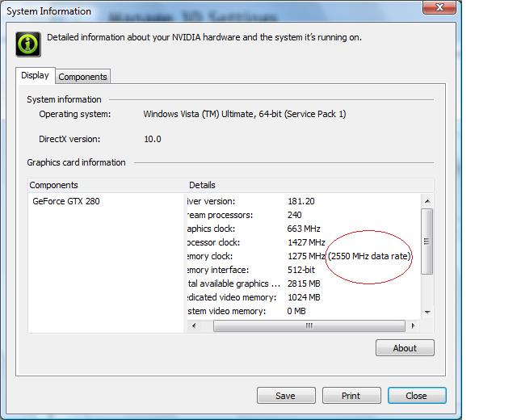
Task: Click the vertical scrollbar up arrow
Action: (x=427, y=201)
